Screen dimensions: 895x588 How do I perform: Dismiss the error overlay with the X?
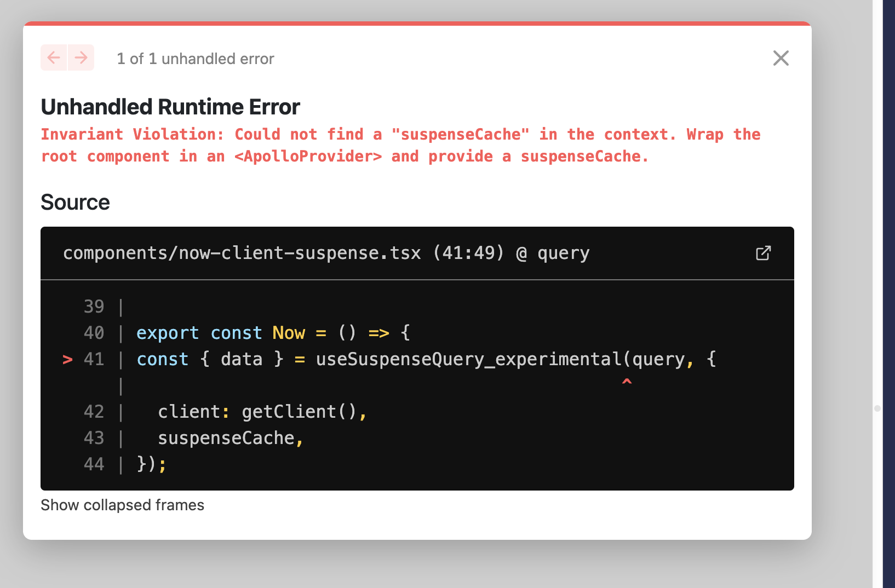781,58
